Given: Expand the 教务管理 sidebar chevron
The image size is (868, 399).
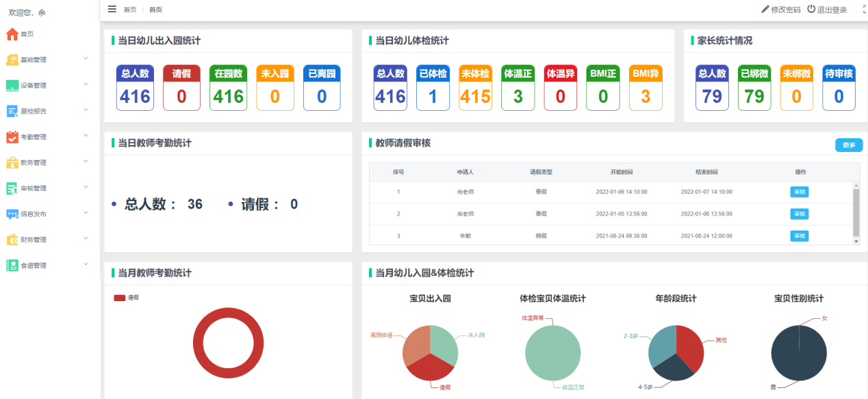Looking at the screenshot, I should click(x=86, y=162).
